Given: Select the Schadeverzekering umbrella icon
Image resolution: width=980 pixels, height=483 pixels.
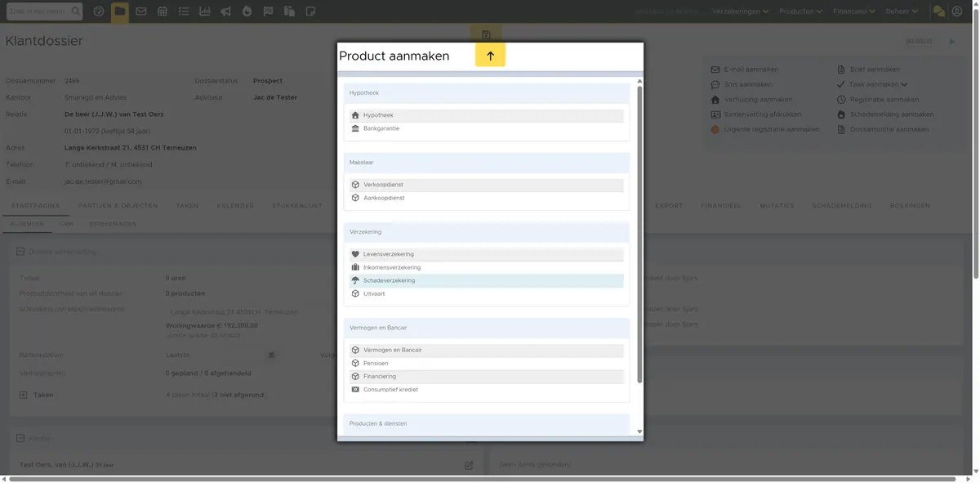Looking at the screenshot, I should [355, 280].
